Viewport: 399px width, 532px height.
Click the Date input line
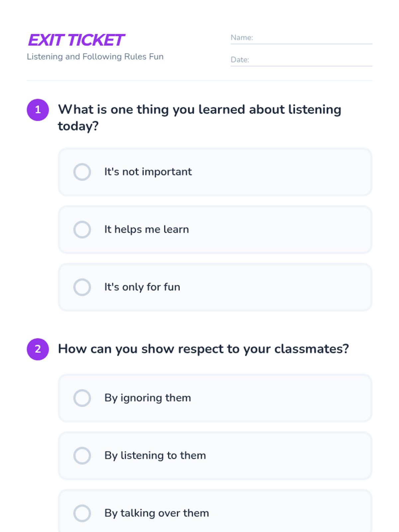pos(313,61)
